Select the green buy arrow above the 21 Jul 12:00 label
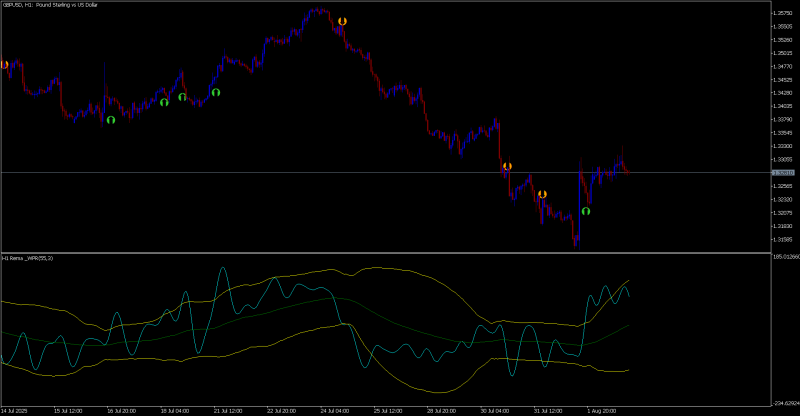 point(216,92)
